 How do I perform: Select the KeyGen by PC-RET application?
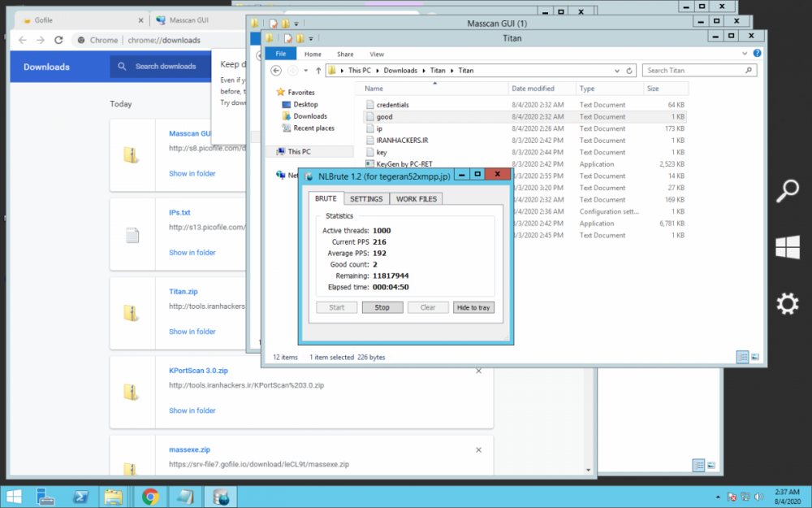click(404, 164)
